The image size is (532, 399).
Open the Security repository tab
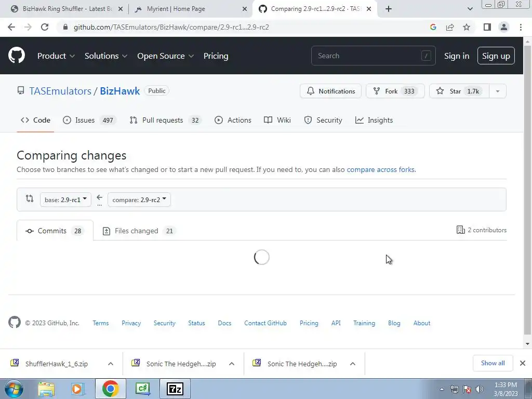click(323, 120)
